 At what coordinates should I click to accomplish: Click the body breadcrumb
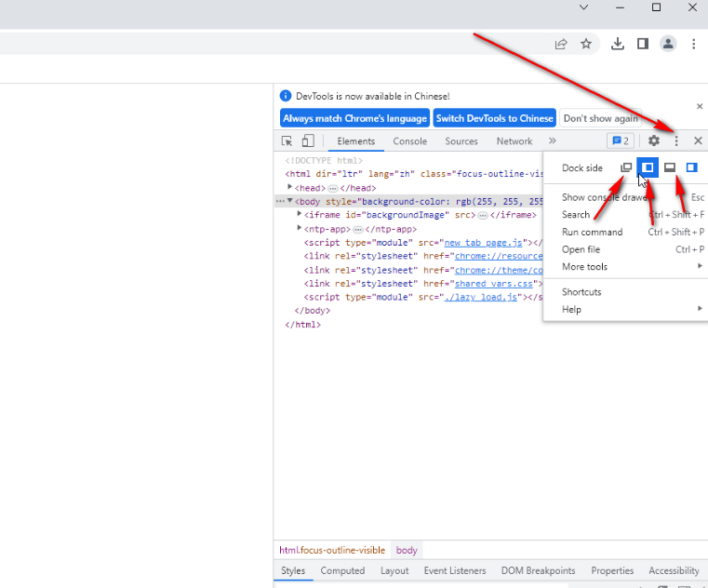pyautogui.click(x=407, y=550)
